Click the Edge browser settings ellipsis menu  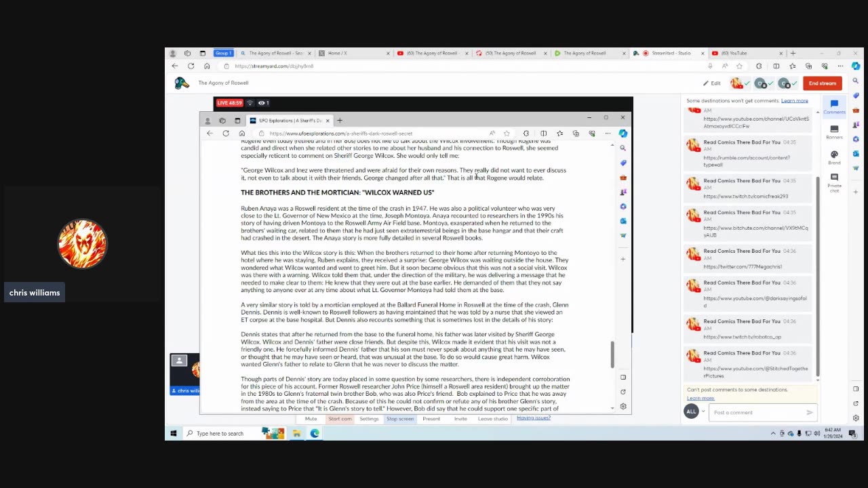click(840, 66)
